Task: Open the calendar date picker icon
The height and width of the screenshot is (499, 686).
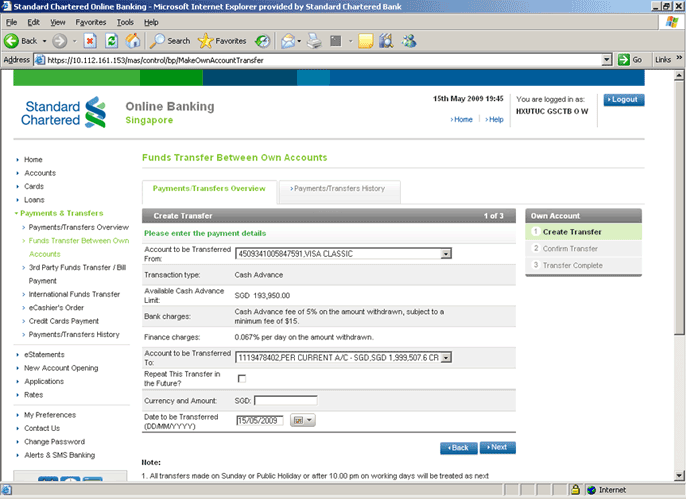Action: tap(298, 420)
